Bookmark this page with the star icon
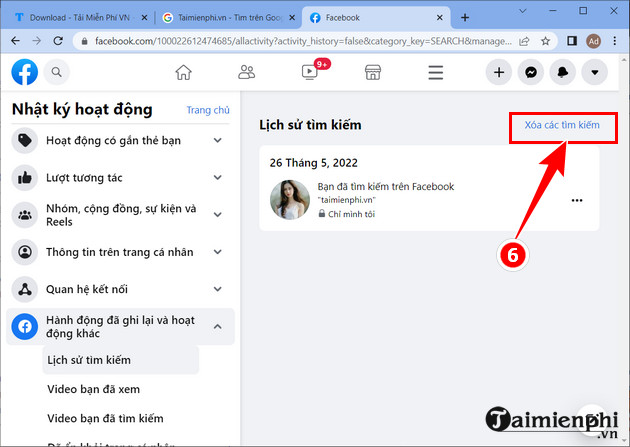The width and height of the screenshot is (630, 447). pyautogui.click(x=545, y=41)
